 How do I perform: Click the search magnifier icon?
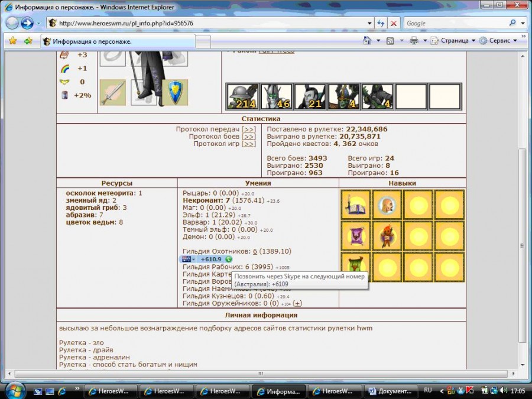[512, 22]
